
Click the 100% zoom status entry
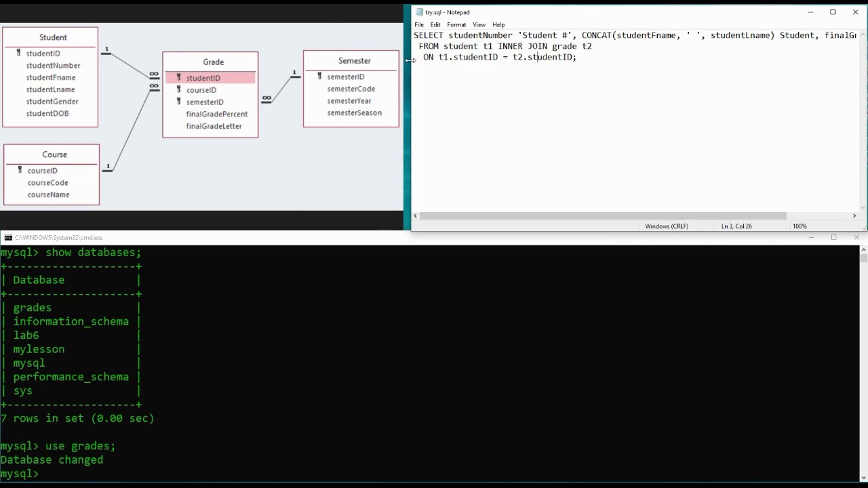click(x=800, y=226)
